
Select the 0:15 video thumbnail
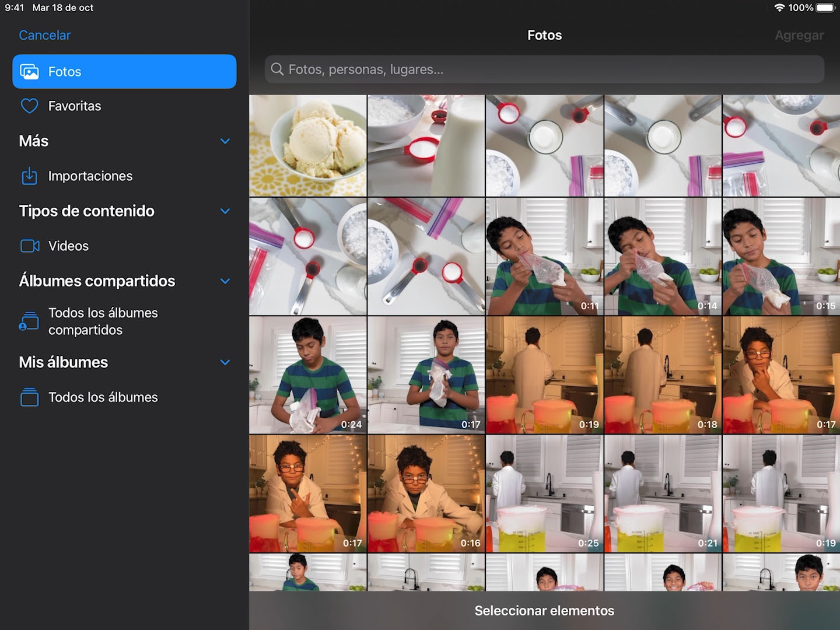tap(781, 257)
